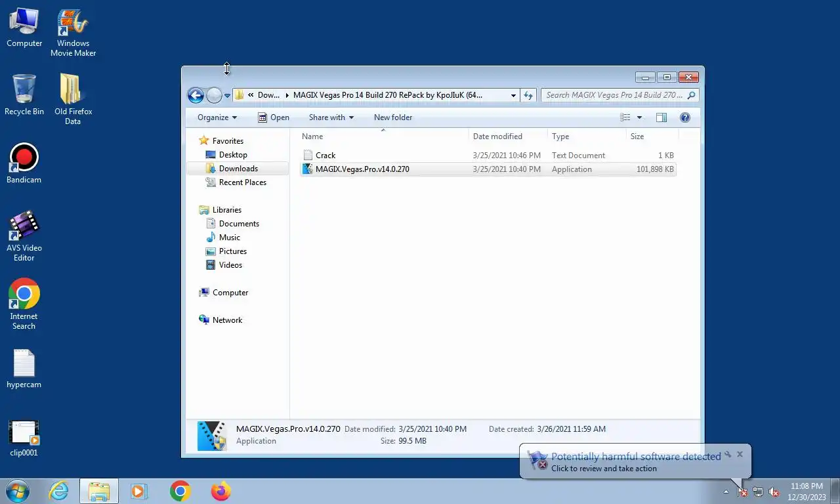Click the search magnifier icon

tap(691, 95)
